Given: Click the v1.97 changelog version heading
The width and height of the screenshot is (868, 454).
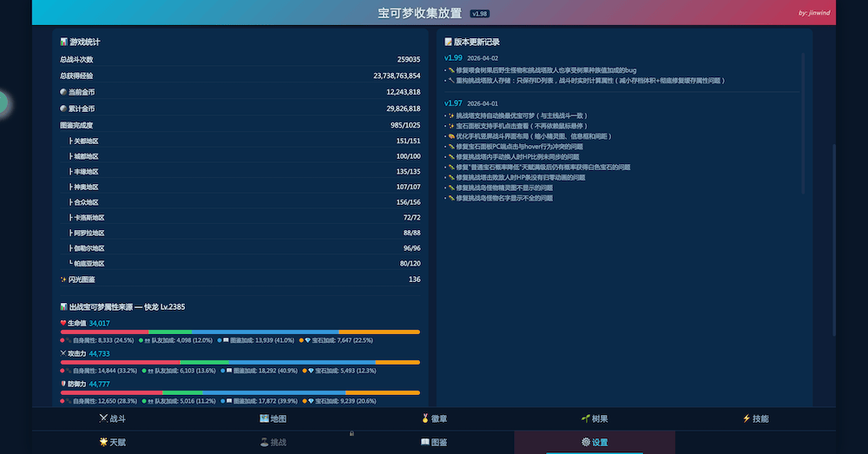Looking at the screenshot, I should pyautogui.click(x=452, y=102).
